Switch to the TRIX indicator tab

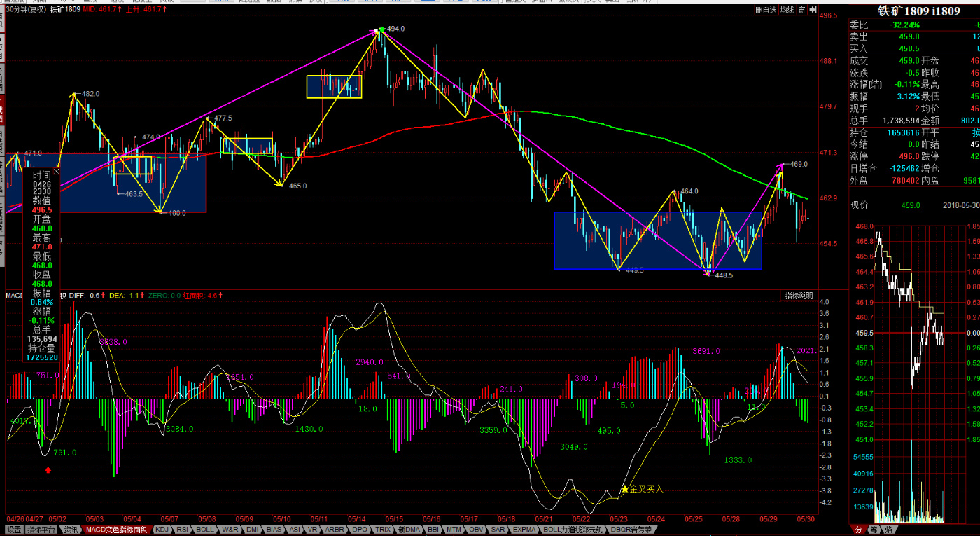coord(384,530)
